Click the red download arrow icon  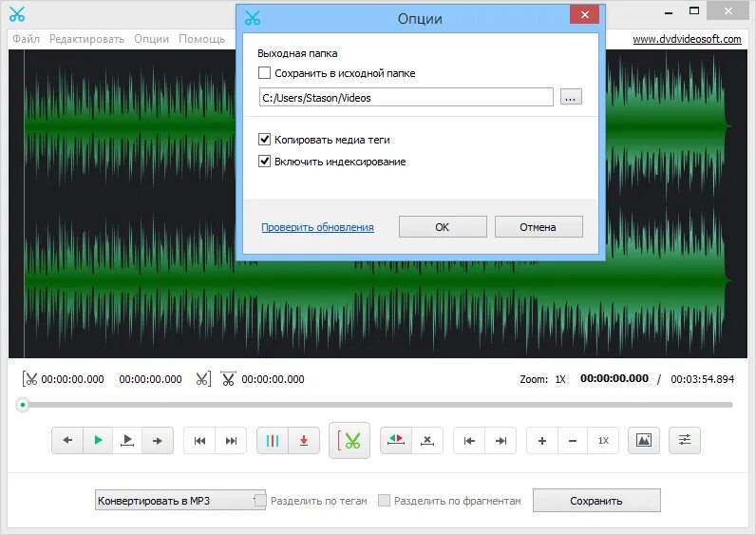point(304,440)
